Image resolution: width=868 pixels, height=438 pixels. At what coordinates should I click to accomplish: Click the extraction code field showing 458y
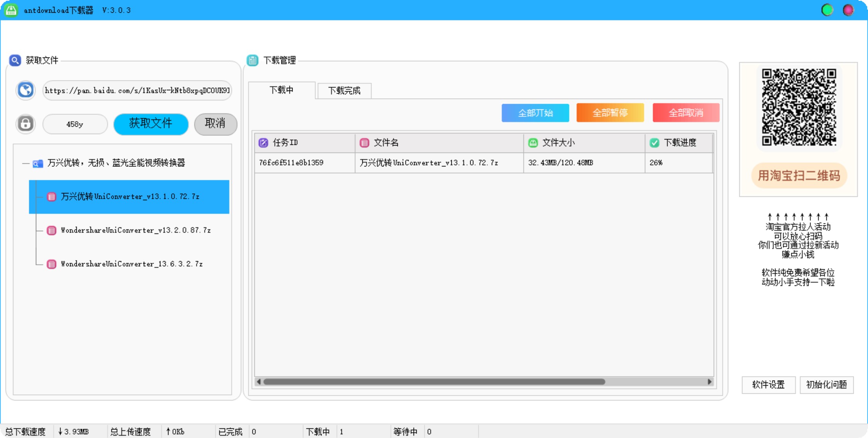[75, 124]
